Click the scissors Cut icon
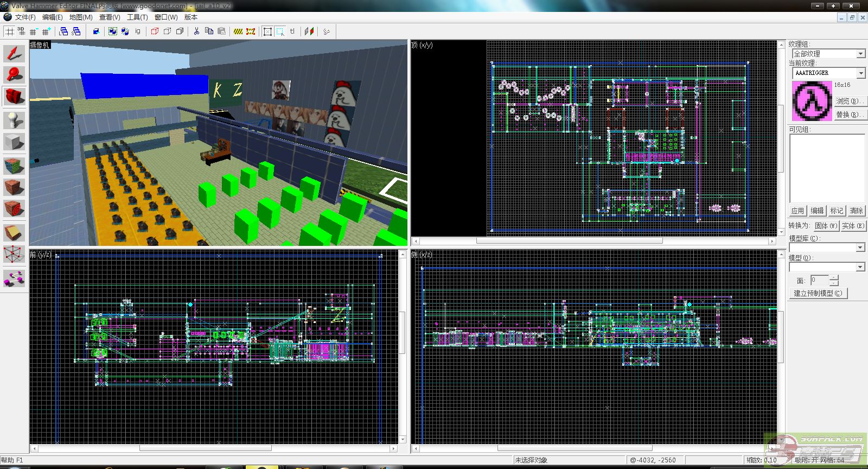The height and width of the screenshot is (469, 868). click(196, 31)
